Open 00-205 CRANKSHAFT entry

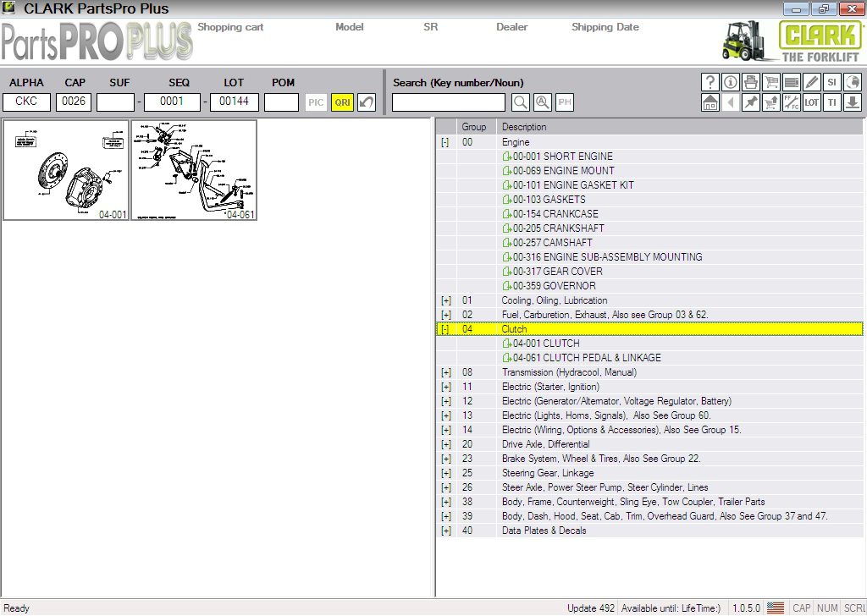pos(553,228)
